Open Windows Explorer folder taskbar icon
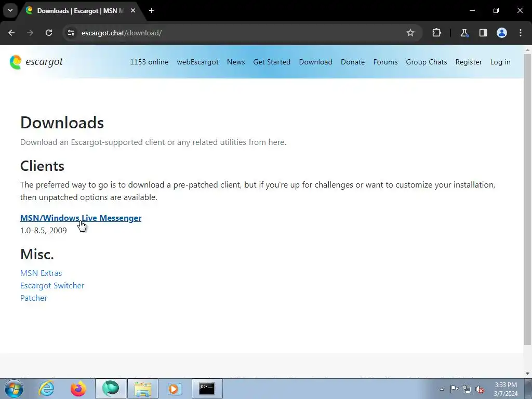This screenshot has height=399, width=532. click(143, 389)
